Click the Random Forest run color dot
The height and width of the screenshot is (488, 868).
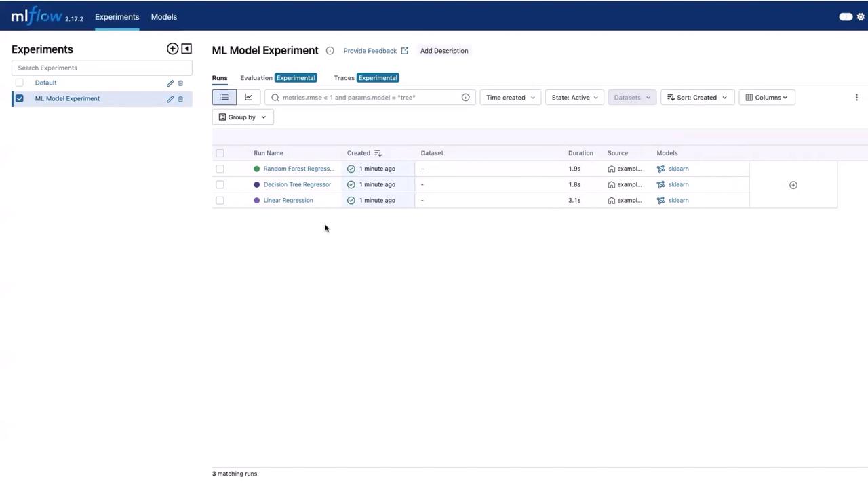257,169
